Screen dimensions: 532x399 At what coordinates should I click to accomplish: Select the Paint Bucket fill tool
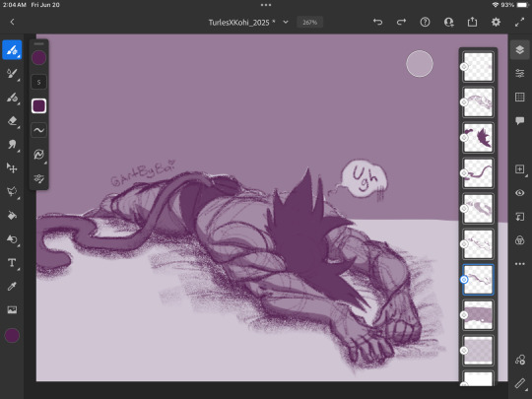12,215
